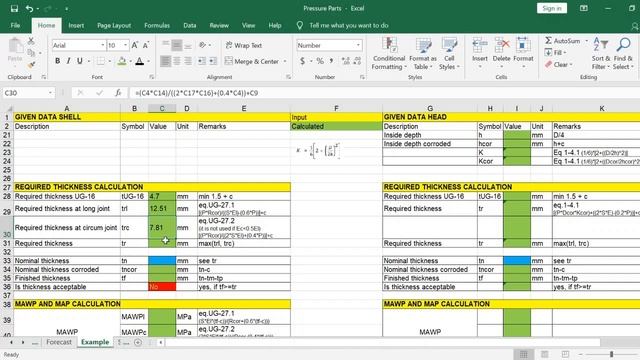Align text to the left

(165, 61)
